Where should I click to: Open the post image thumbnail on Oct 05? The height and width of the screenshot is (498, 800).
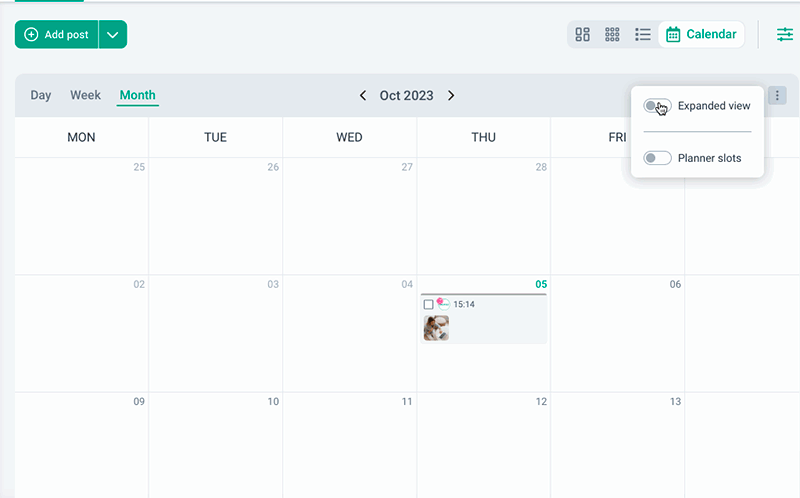[x=436, y=328]
